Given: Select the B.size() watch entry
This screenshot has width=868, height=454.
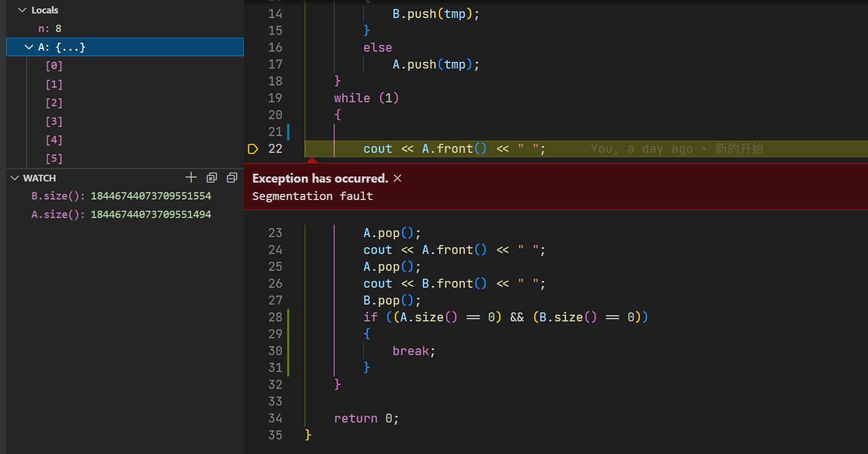Looking at the screenshot, I should pyautogui.click(x=125, y=196).
